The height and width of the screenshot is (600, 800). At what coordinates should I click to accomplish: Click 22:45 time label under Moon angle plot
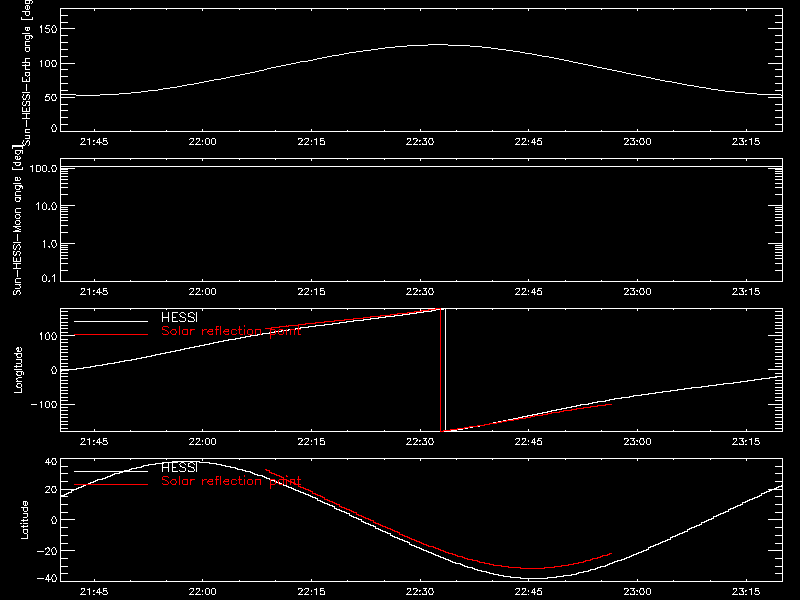tap(529, 291)
